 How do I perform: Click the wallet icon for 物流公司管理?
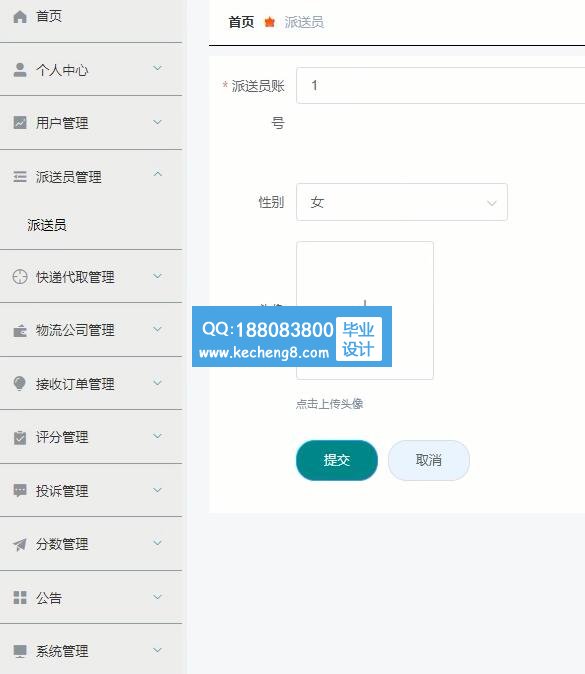tap(20, 331)
